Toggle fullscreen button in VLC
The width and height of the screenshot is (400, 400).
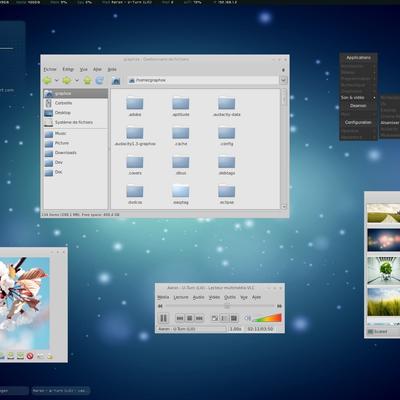(215, 318)
